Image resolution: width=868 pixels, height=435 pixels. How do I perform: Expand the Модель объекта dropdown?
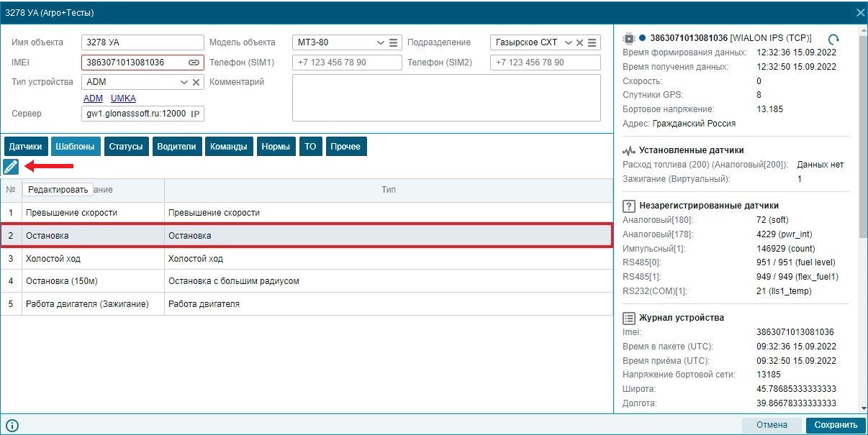click(381, 42)
